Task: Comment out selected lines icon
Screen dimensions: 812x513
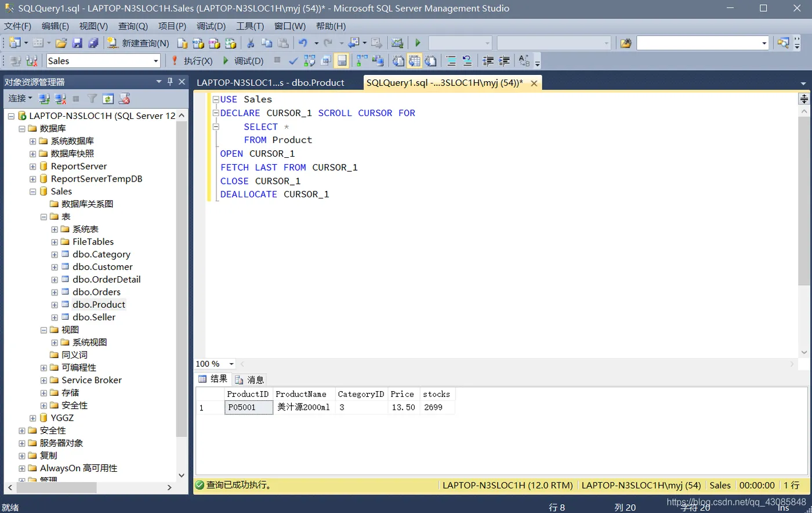Action: click(451, 60)
